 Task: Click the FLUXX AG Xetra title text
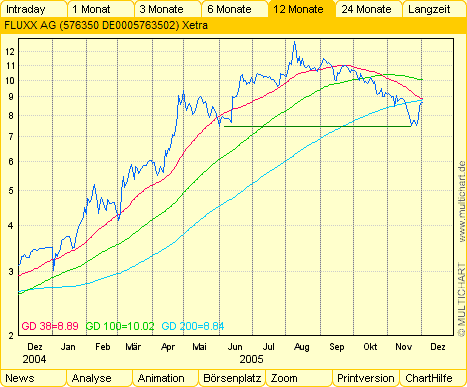point(106,25)
